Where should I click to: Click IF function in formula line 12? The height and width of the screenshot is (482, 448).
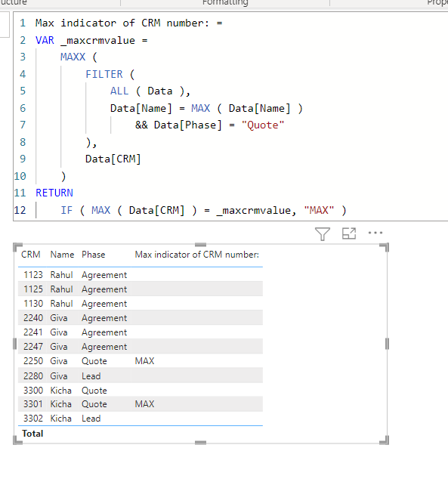point(66,210)
